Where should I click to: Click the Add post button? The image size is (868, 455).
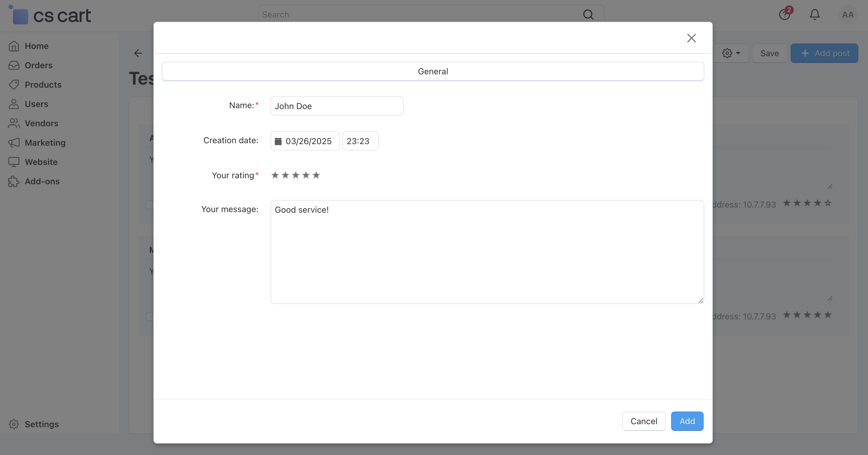tap(824, 53)
